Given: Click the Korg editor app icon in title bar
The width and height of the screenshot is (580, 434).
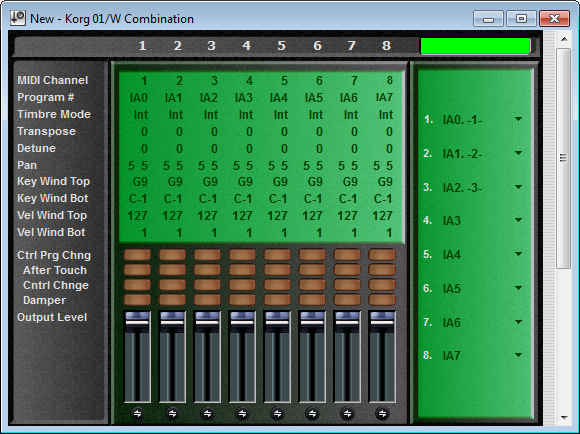Looking at the screenshot, I should click(18, 18).
